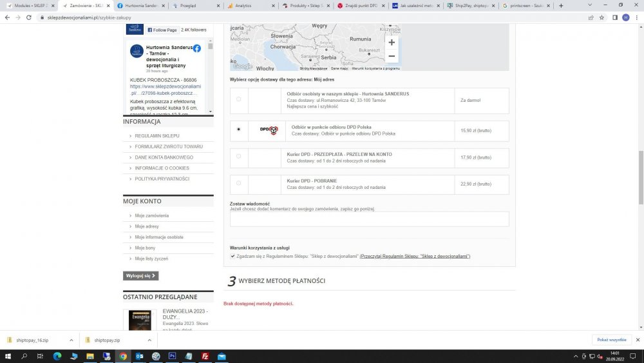Select Kurier DPD prepayment option
Screen dimensions: 644x363
(239, 156)
